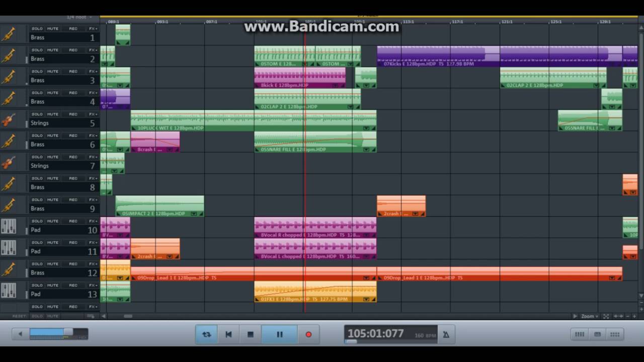Start recording with the red record button
This screenshot has height=362, width=644.
308,334
